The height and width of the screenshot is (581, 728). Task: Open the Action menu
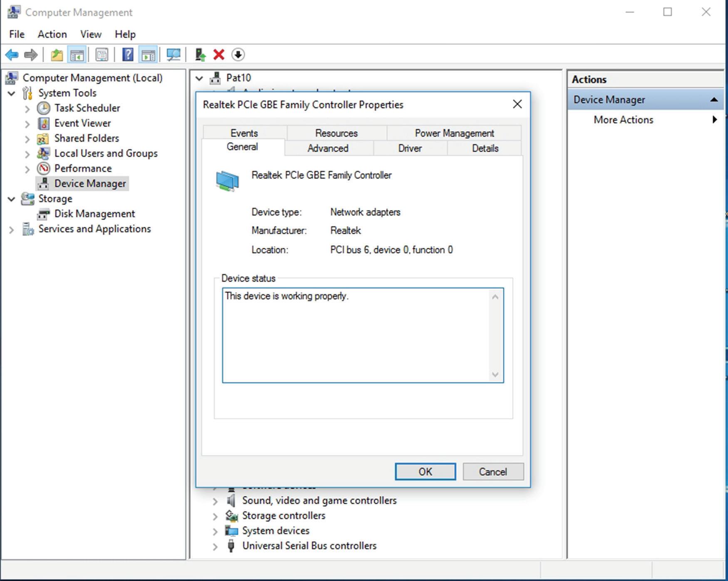52,34
